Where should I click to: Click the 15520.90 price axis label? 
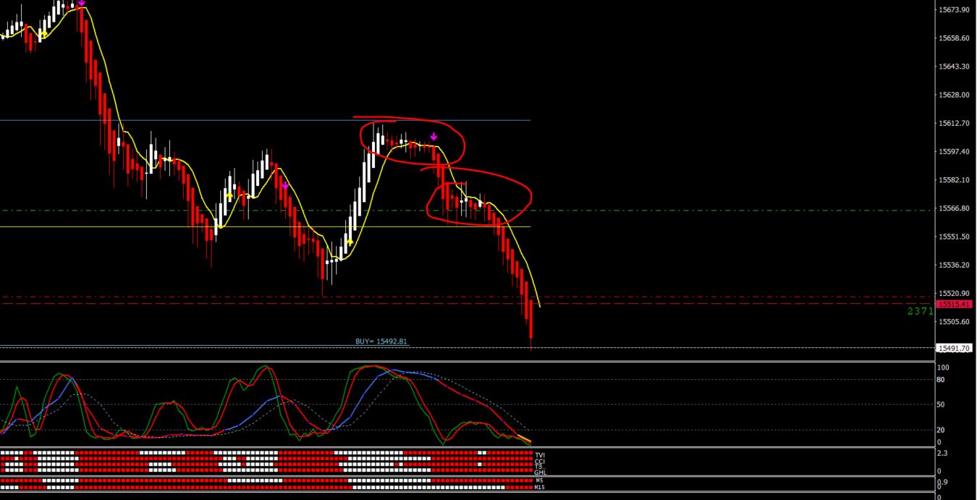(953, 293)
